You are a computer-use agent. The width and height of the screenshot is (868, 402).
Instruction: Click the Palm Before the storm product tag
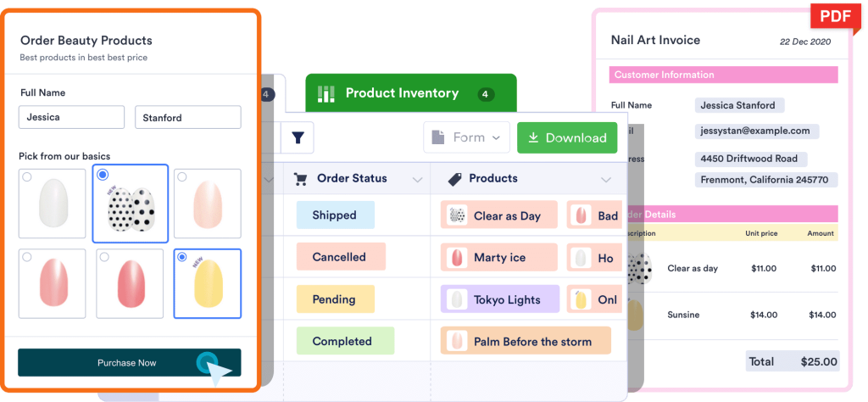click(x=526, y=341)
